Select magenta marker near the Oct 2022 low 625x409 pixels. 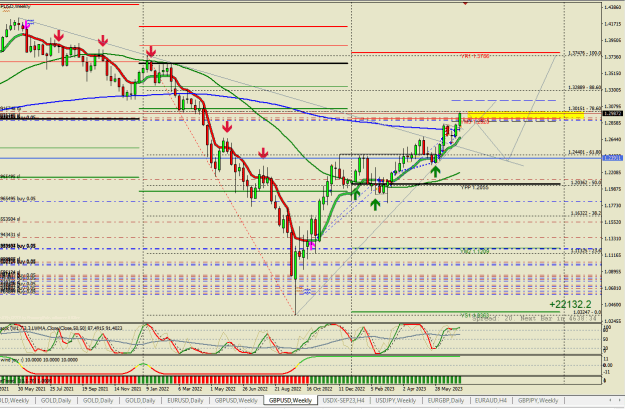312,245
